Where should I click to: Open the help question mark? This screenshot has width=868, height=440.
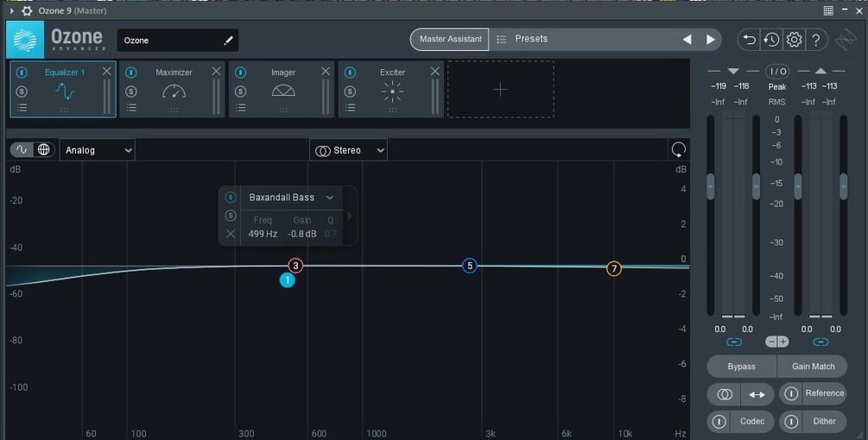point(816,40)
